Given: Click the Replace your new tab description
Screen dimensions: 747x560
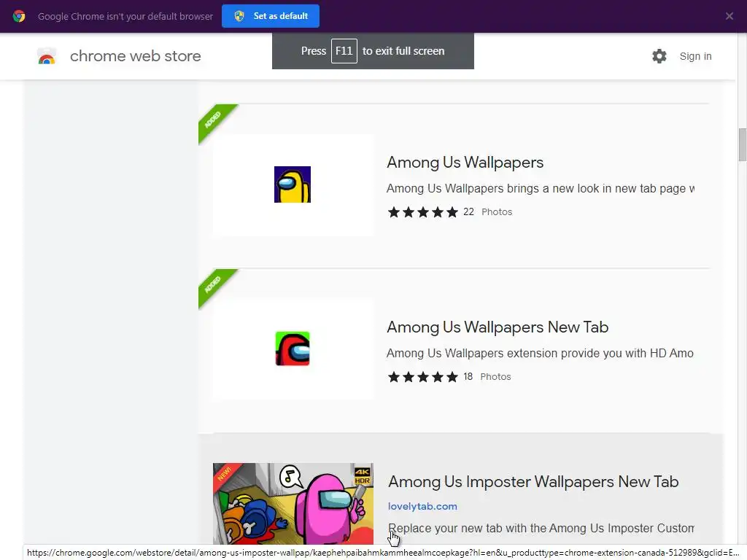Looking at the screenshot, I should coord(541,528).
